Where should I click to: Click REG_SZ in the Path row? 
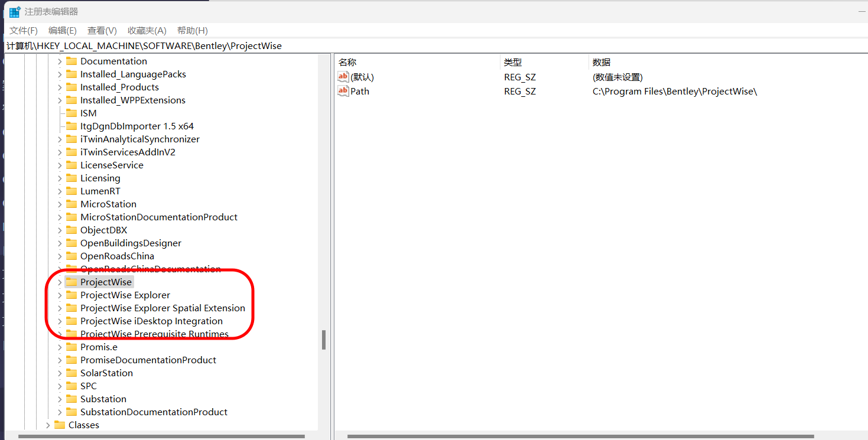[x=520, y=91]
